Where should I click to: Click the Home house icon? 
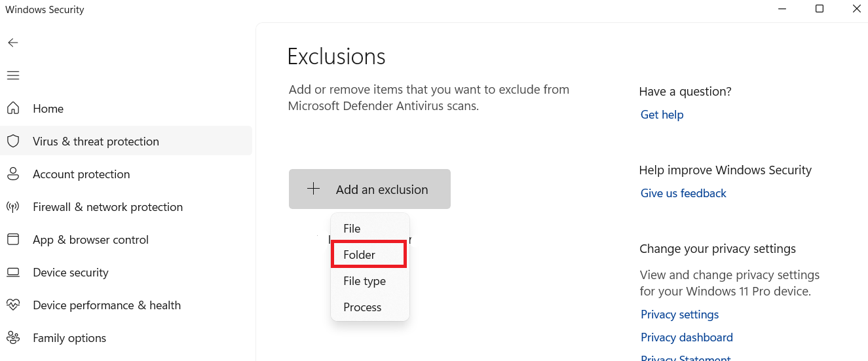point(12,108)
